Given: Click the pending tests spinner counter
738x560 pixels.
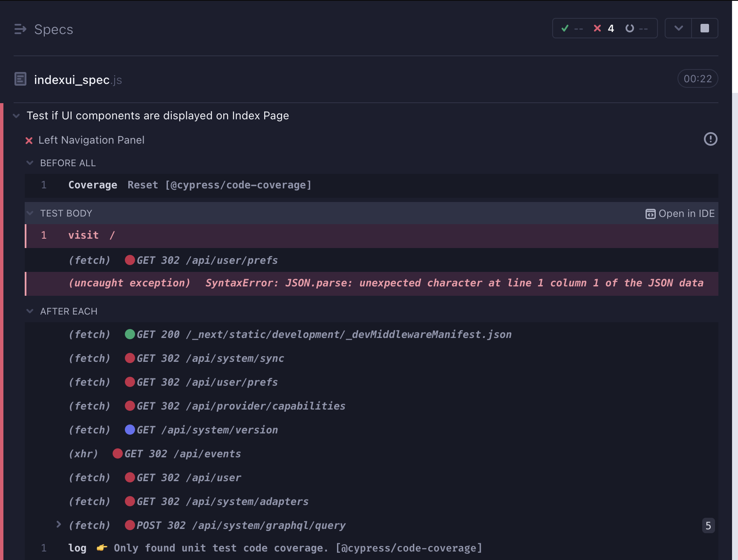Looking at the screenshot, I should (637, 29).
